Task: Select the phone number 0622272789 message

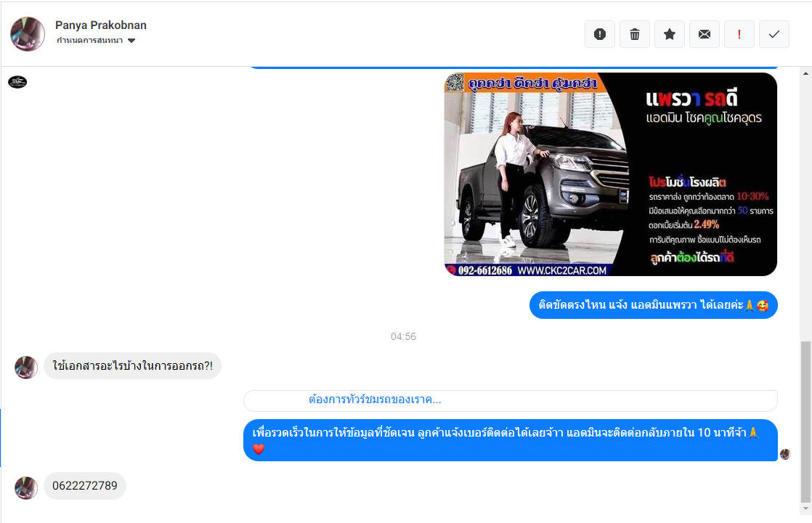Action: click(x=85, y=486)
